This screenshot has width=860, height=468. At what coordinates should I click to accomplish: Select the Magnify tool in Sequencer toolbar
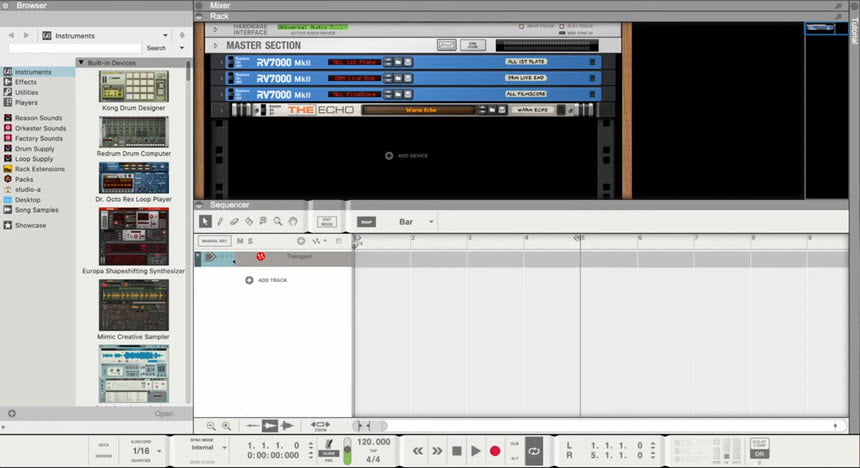(x=278, y=221)
